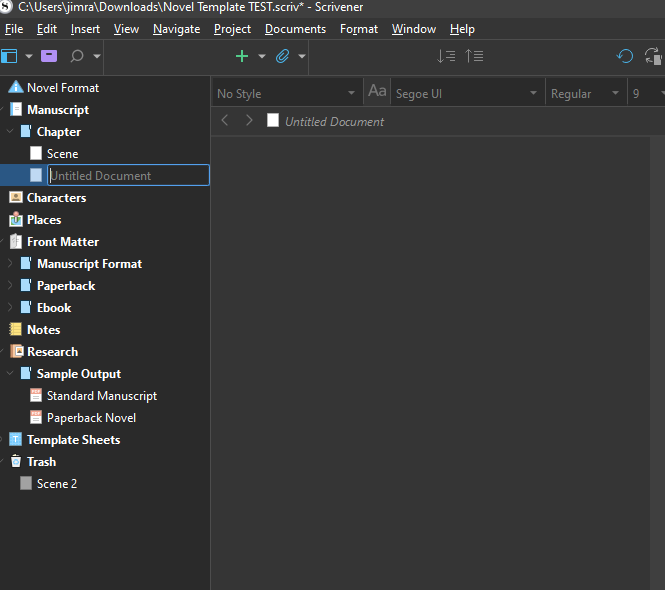Click the Move Up arrow toolbar icon
The width and height of the screenshot is (665, 590).
(x=474, y=56)
